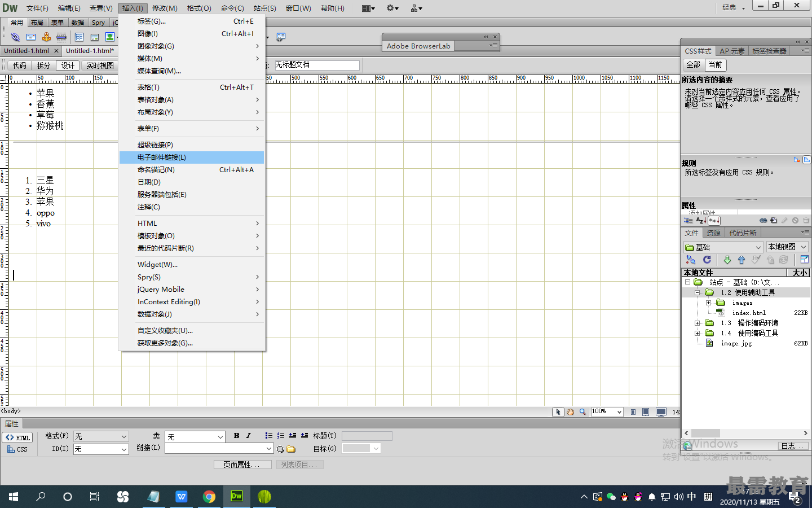Screen dimensions: 812x508
Task: Click the blue Put files arrow
Action: (742, 260)
